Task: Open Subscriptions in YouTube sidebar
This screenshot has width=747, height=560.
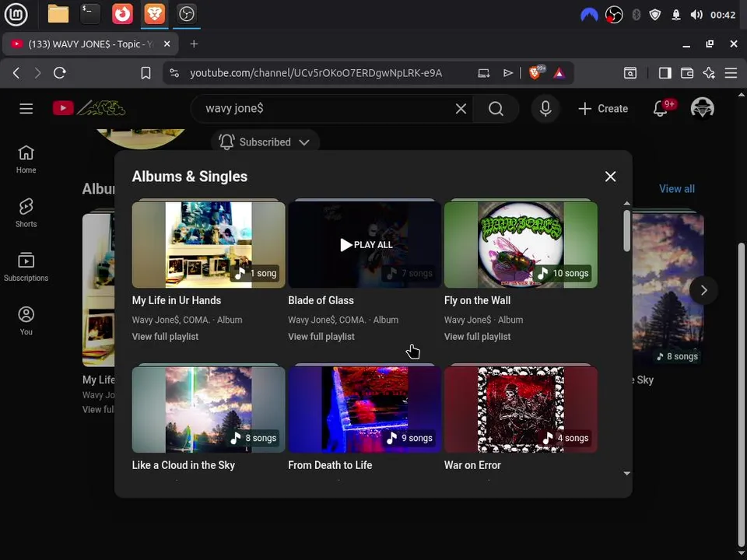Action: coord(26,267)
